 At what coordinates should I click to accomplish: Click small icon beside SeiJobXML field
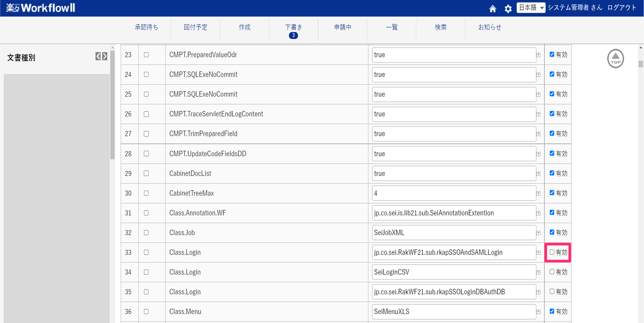coord(538,233)
